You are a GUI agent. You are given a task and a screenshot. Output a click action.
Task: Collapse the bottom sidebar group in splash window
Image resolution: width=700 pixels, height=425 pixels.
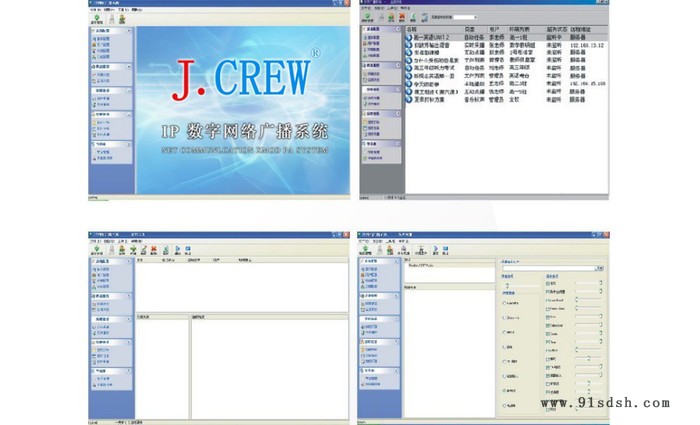click(x=129, y=144)
